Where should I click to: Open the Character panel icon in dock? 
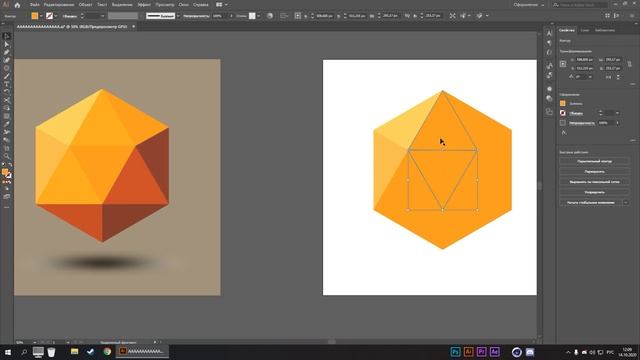(549, 33)
